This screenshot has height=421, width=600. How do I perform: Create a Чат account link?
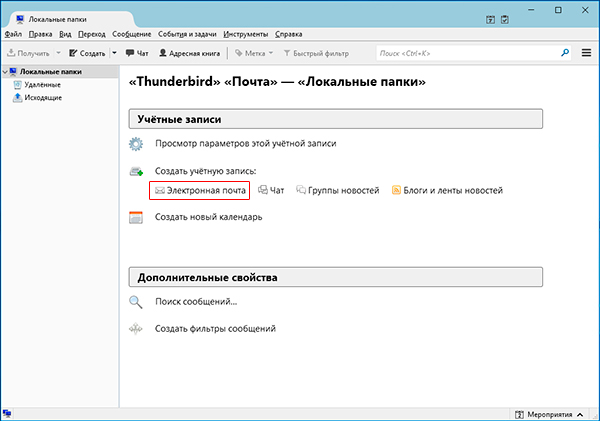[271, 190]
